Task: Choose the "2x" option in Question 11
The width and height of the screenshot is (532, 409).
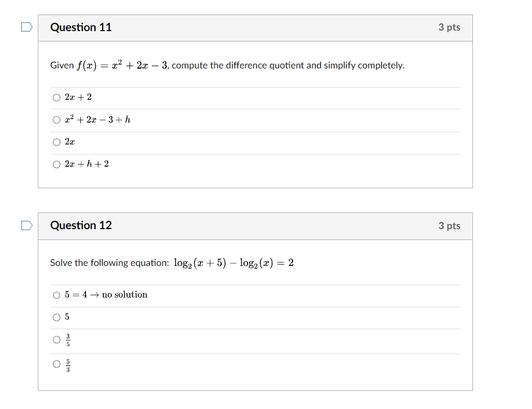Action: pos(56,142)
